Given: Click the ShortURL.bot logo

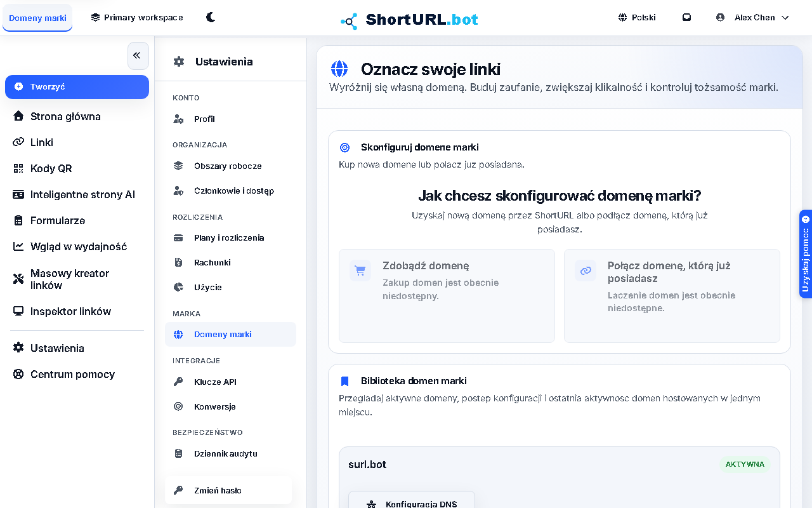Looking at the screenshot, I should pyautogui.click(x=409, y=20).
